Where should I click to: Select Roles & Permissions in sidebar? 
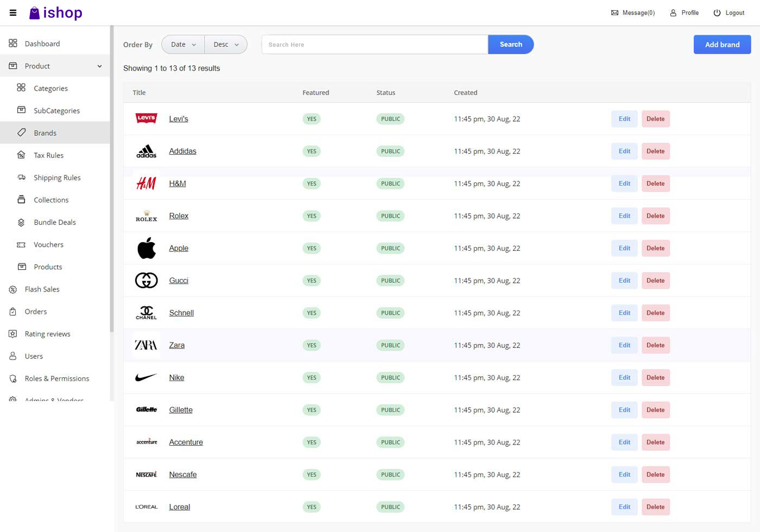[x=57, y=378]
